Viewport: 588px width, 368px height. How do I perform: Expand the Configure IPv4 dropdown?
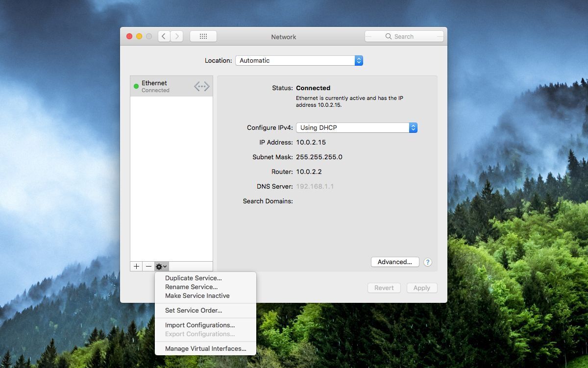tap(356, 127)
